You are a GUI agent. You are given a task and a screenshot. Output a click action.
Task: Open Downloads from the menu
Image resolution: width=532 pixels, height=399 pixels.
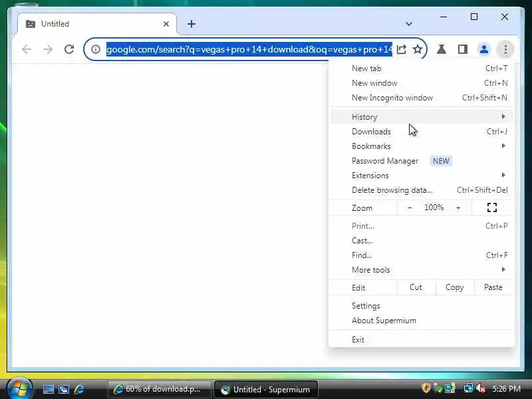421,132
